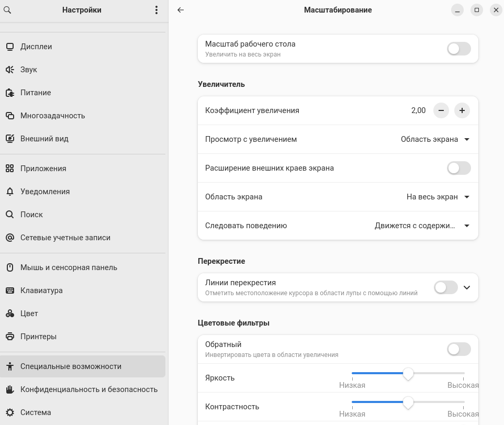Open the Область экрана dropdown set to На весь экран
The width and height of the screenshot is (504, 425).
pyautogui.click(x=438, y=197)
